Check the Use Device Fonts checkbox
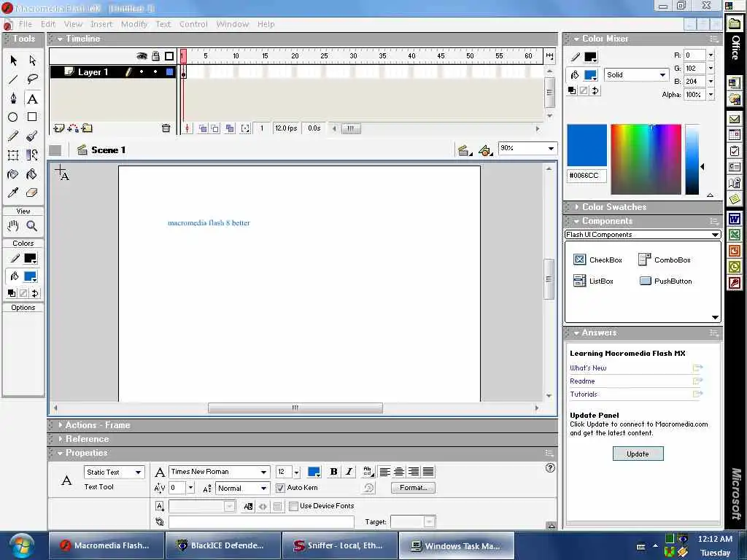 (x=293, y=506)
